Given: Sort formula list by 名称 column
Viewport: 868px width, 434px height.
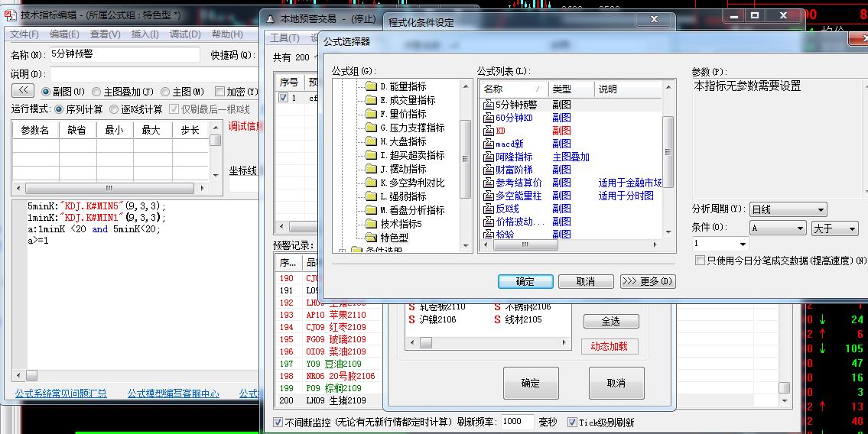Looking at the screenshot, I should coord(514,89).
